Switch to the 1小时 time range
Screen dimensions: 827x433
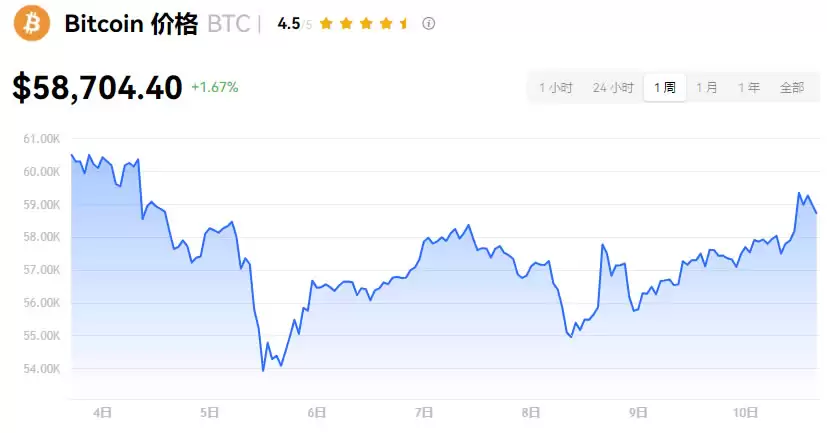click(555, 88)
